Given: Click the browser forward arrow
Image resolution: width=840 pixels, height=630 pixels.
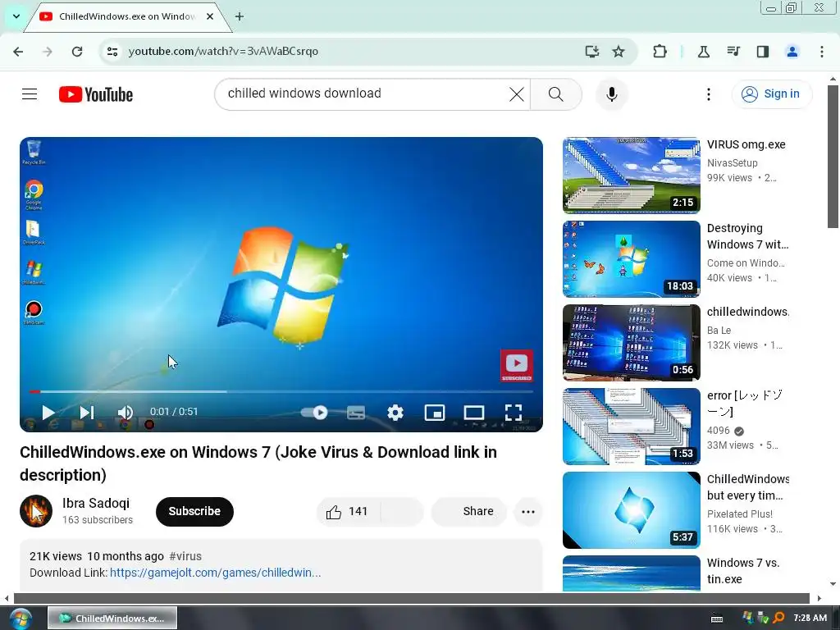Looking at the screenshot, I should pos(48,52).
